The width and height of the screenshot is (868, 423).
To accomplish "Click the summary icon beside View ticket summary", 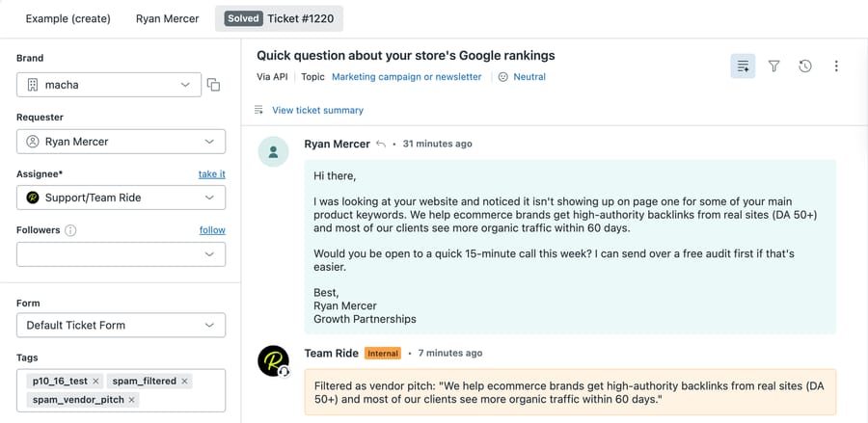I will pyautogui.click(x=258, y=110).
